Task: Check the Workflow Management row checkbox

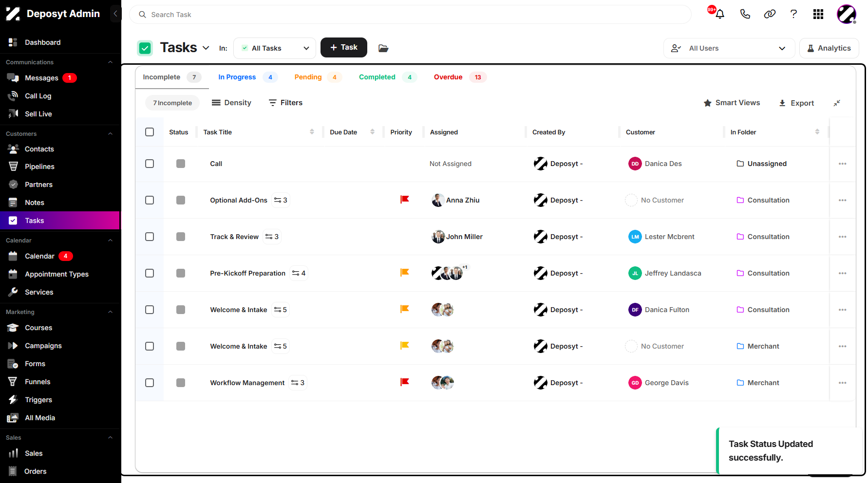Action: click(150, 383)
